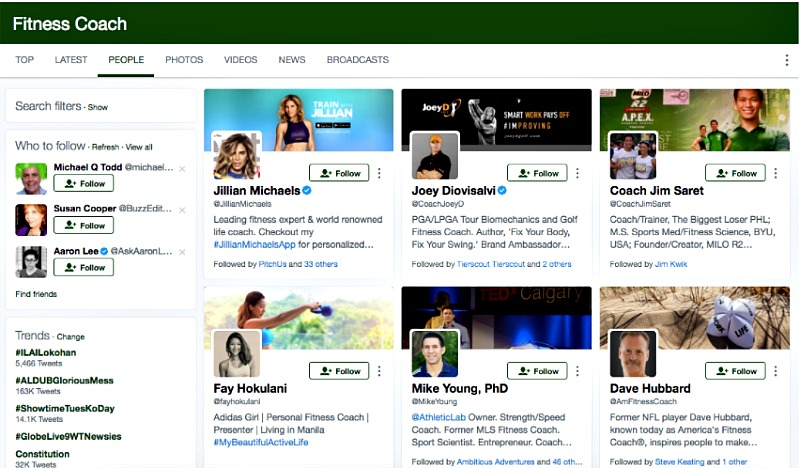Open the @AthleticLab mention link

[439, 417]
